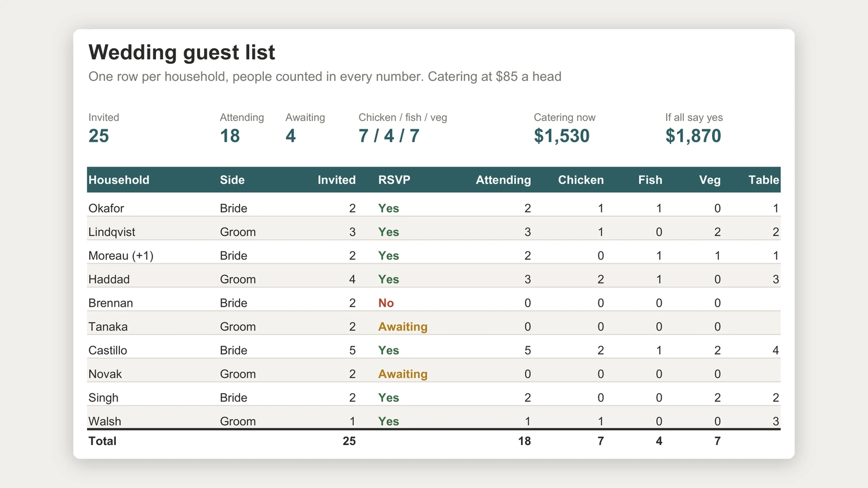
Task: Click the Total row label
Action: click(x=102, y=441)
